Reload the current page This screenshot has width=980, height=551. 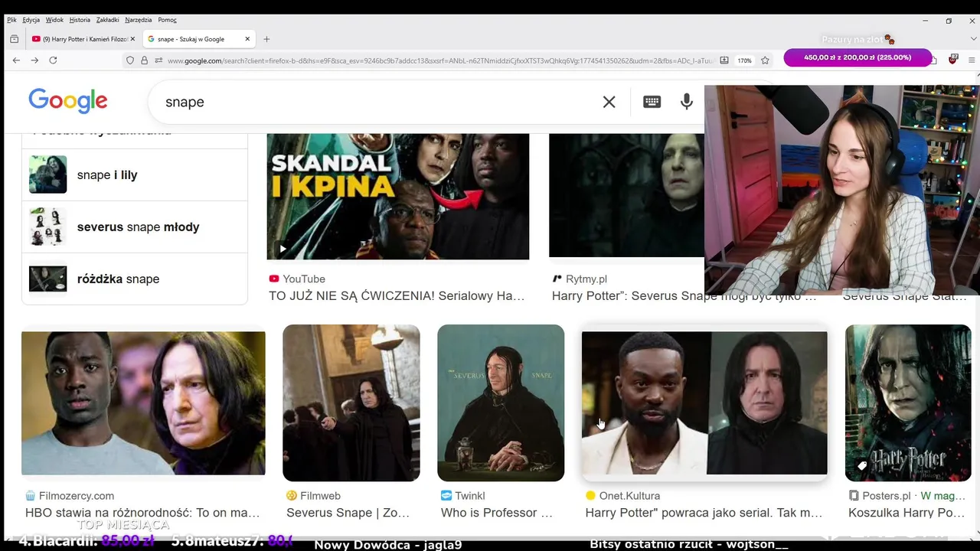[53, 60]
